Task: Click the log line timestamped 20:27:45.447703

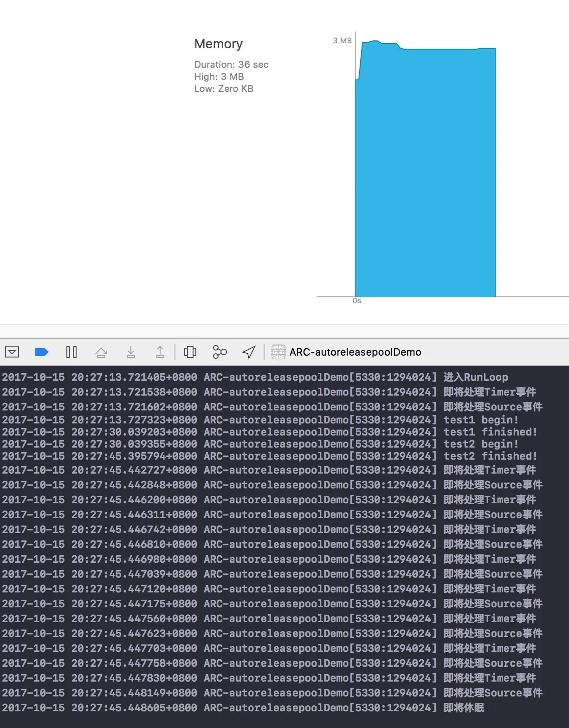Action: [x=269, y=648]
